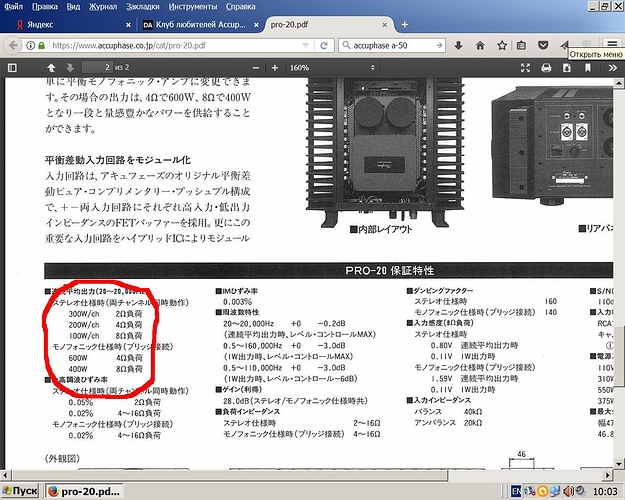Close the pro-20.pdf tab

(x=385, y=25)
